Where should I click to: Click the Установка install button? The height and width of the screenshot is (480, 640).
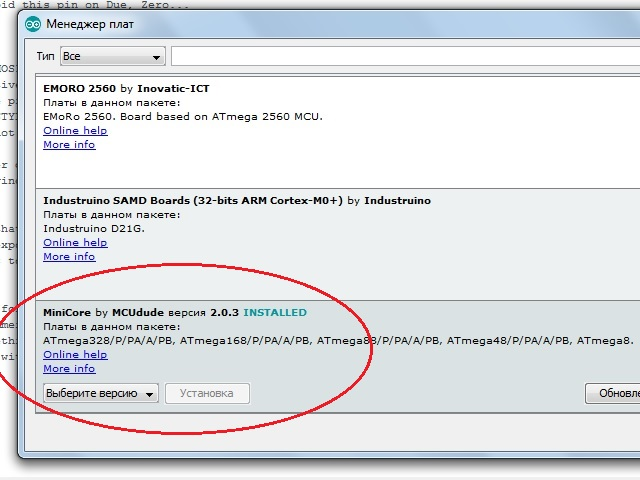(x=207, y=393)
